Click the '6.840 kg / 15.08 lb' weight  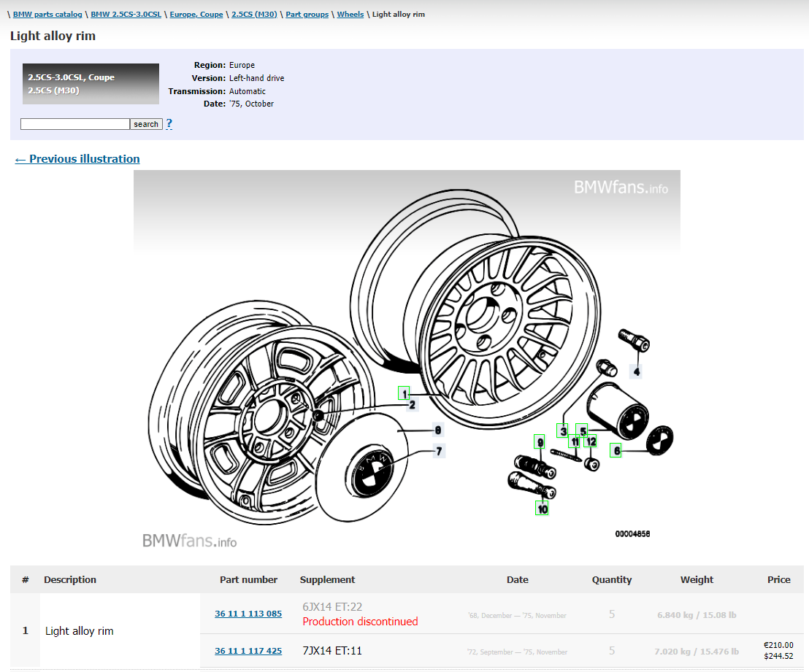[x=697, y=615]
